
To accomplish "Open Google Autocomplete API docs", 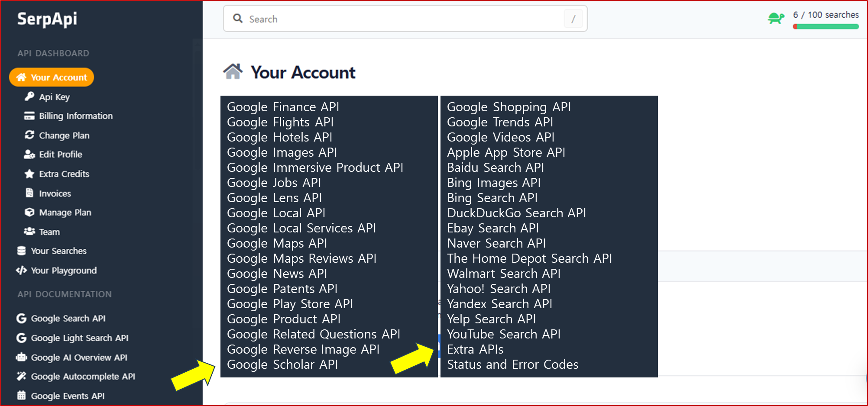I will [83, 377].
